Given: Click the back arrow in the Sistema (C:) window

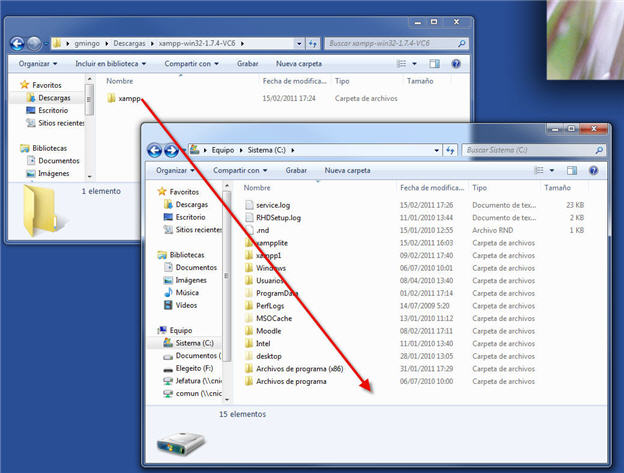Looking at the screenshot, I should (x=155, y=150).
